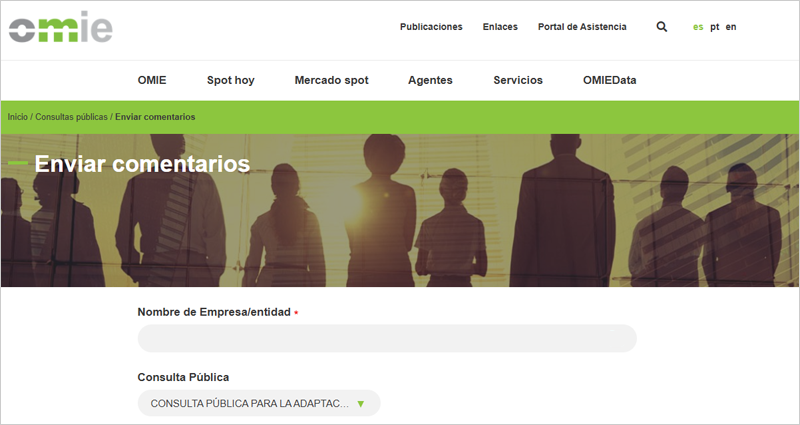Click the Nombre de Empresa/entidad label
Image resolution: width=800 pixels, height=425 pixels.
[214, 312]
